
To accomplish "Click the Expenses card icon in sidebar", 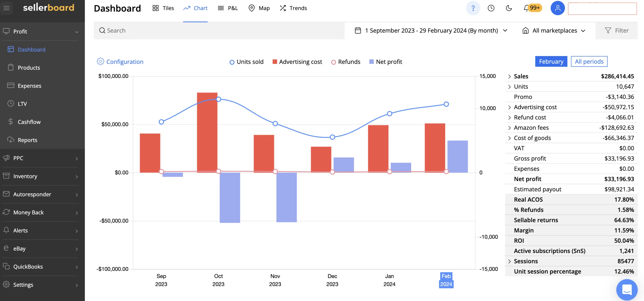I will [11, 85].
